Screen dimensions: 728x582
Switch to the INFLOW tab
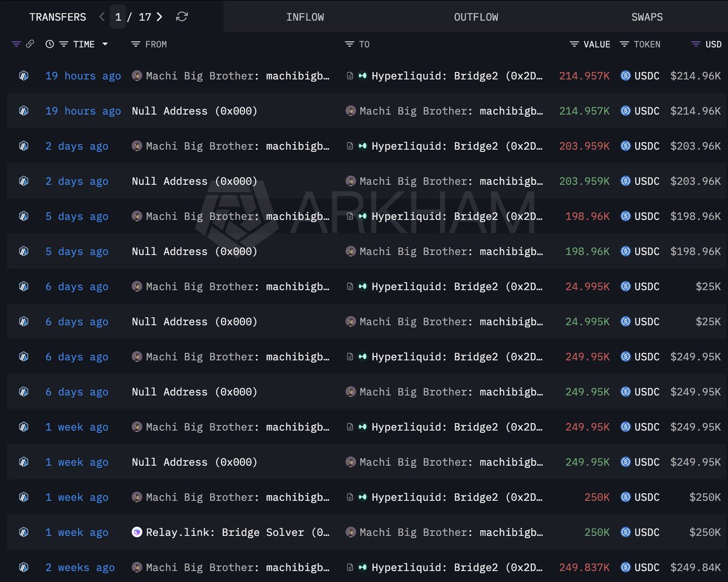[x=305, y=17]
